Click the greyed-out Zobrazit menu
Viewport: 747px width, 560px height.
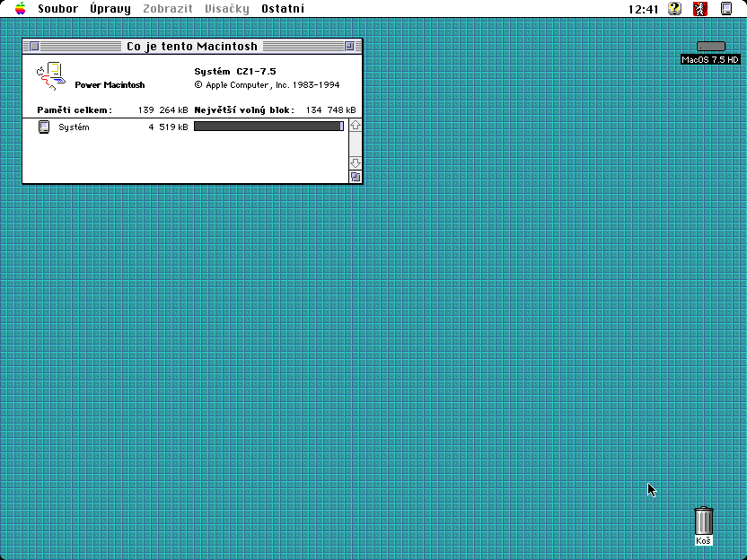point(168,9)
